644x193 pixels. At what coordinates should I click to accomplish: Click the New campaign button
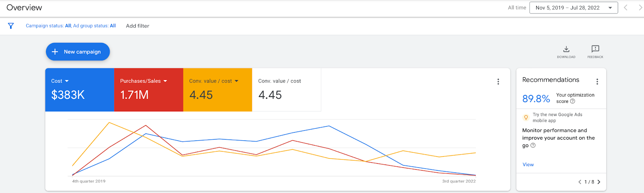(x=78, y=51)
